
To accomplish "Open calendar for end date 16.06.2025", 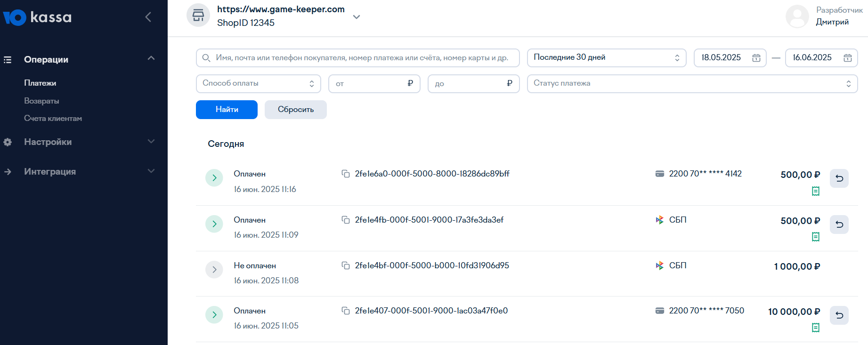I will [848, 58].
